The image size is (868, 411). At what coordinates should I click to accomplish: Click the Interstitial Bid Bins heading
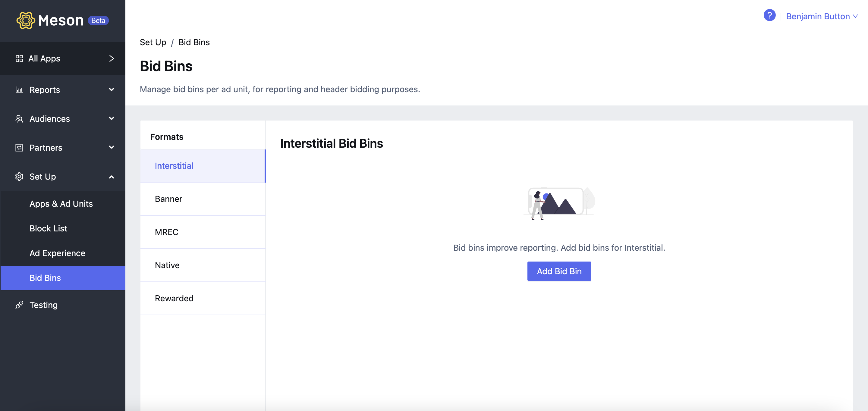point(331,143)
